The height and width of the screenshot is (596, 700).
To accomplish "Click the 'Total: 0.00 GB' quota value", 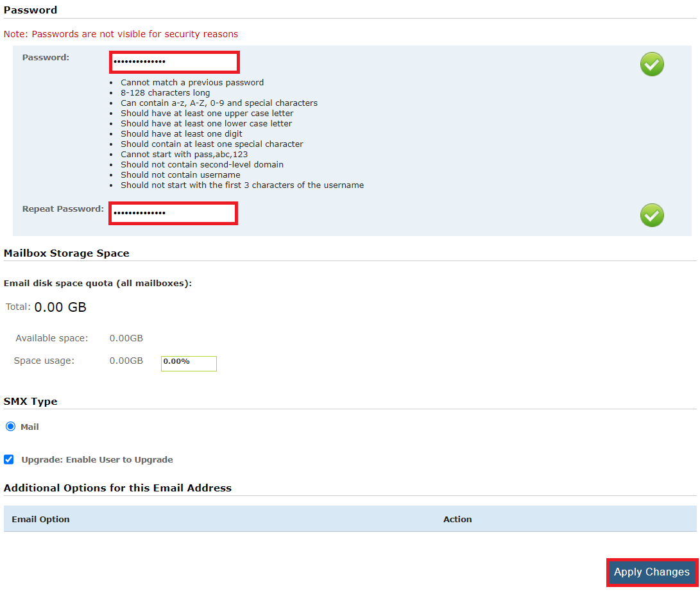I will [x=60, y=307].
